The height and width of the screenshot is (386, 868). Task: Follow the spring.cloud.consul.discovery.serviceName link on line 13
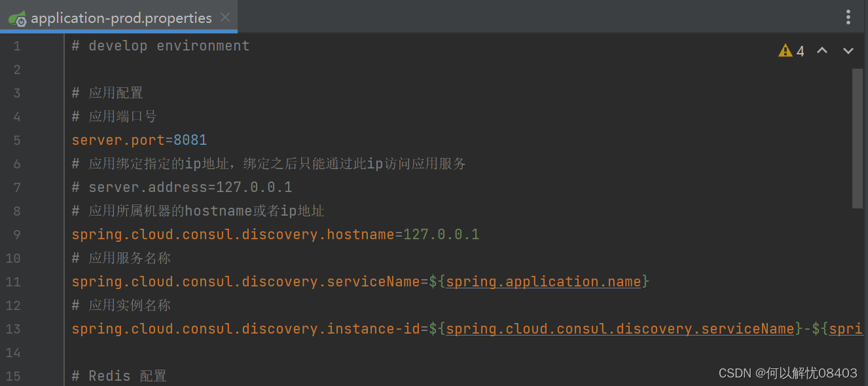coord(619,328)
